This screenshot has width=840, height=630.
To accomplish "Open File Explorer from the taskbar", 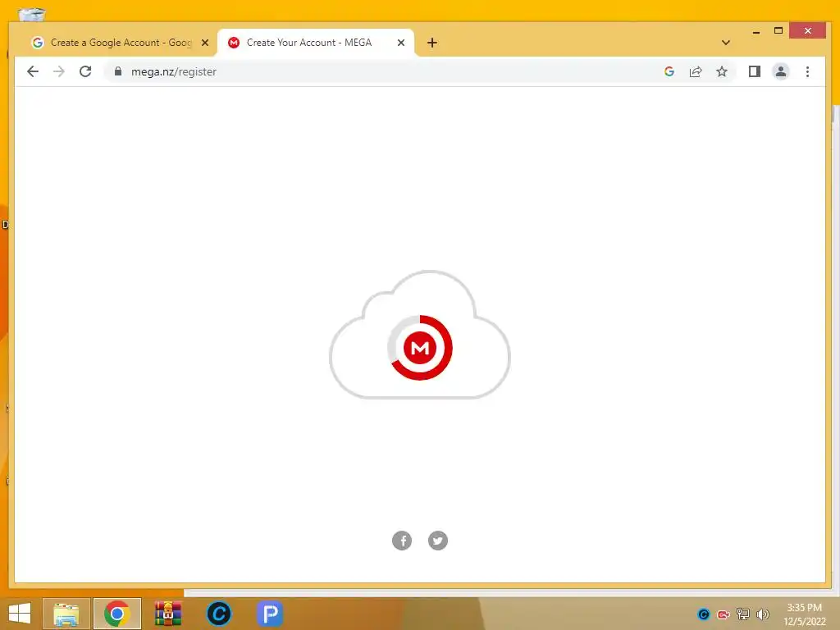I will (x=66, y=614).
